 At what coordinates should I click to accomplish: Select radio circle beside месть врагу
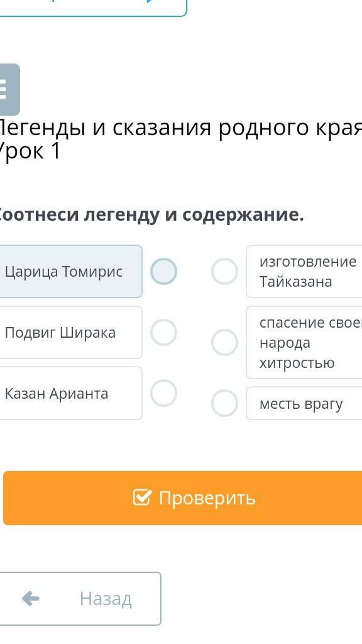[224, 403]
